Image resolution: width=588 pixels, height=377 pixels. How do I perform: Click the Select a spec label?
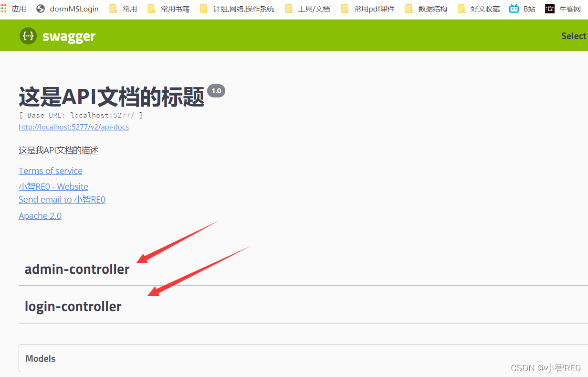[x=574, y=36]
